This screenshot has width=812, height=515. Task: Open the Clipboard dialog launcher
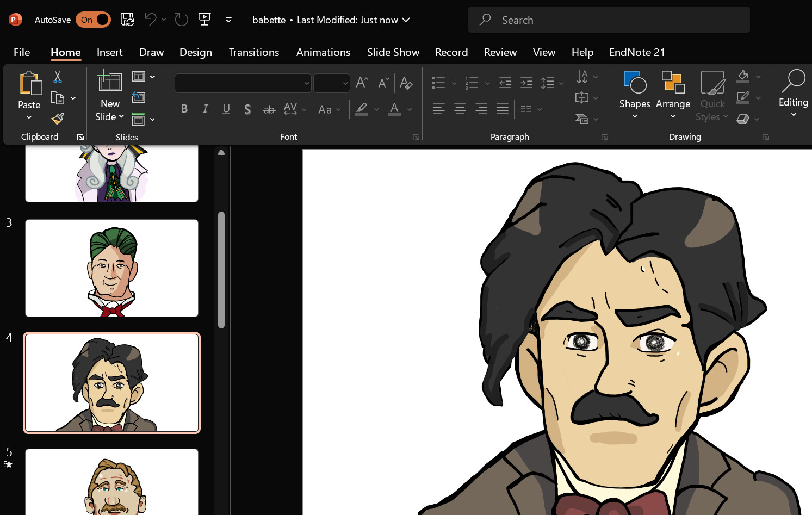pyautogui.click(x=80, y=137)
